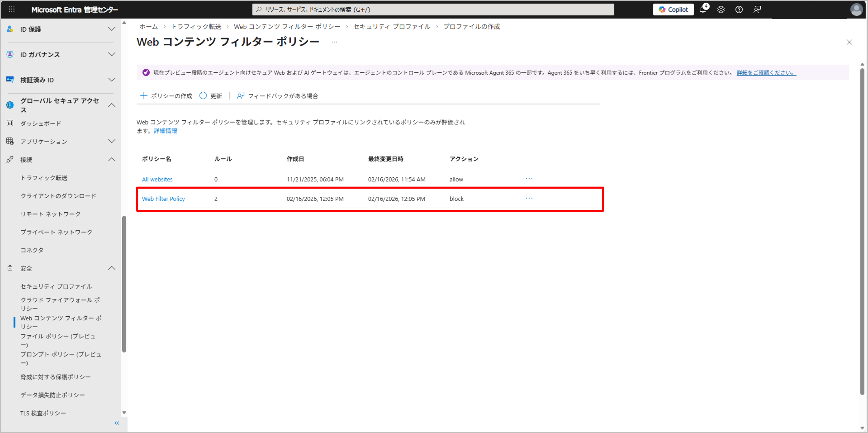Expand the ID 保護 section
868x433 pixels.
(112, 29)
